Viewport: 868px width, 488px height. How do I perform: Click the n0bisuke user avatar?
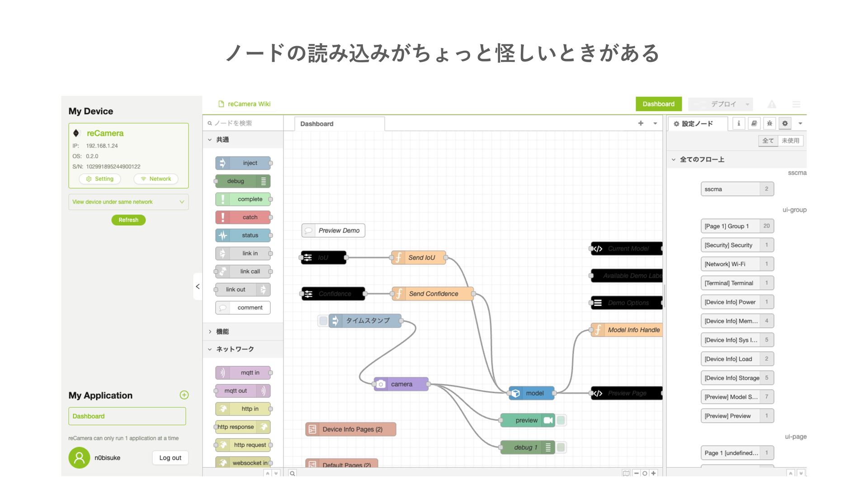coord(79,458)
